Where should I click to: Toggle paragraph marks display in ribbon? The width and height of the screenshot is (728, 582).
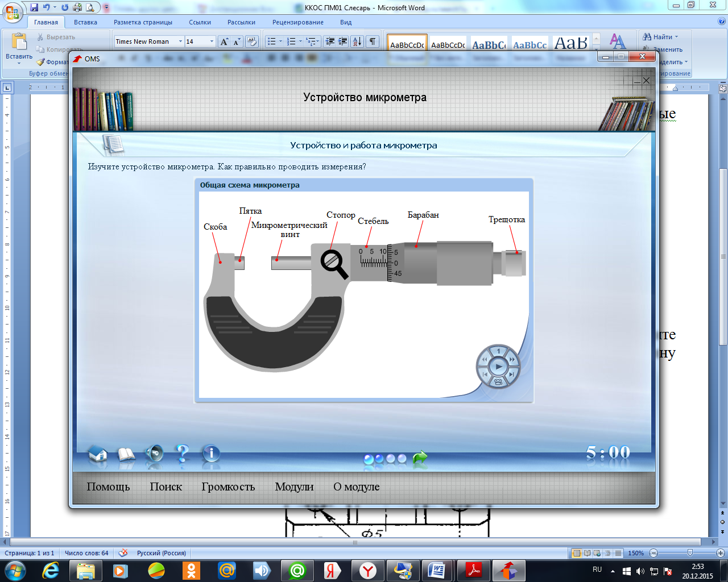[373, 41]
